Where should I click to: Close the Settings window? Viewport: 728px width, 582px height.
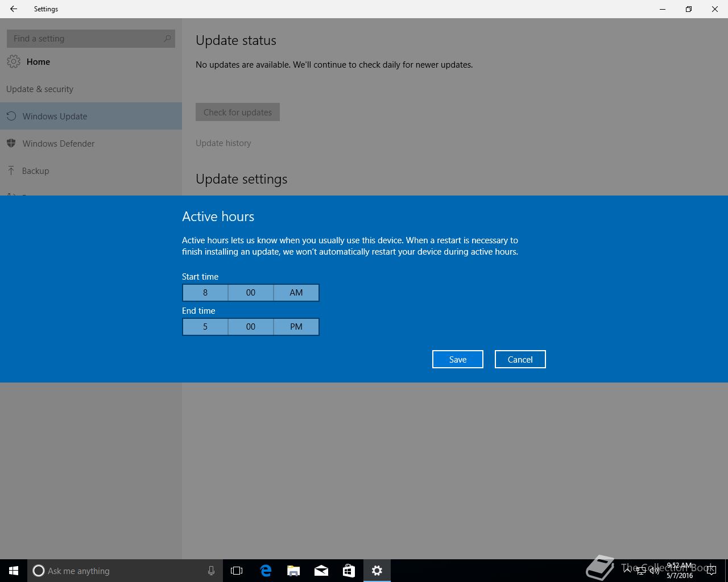pos(715,9)
